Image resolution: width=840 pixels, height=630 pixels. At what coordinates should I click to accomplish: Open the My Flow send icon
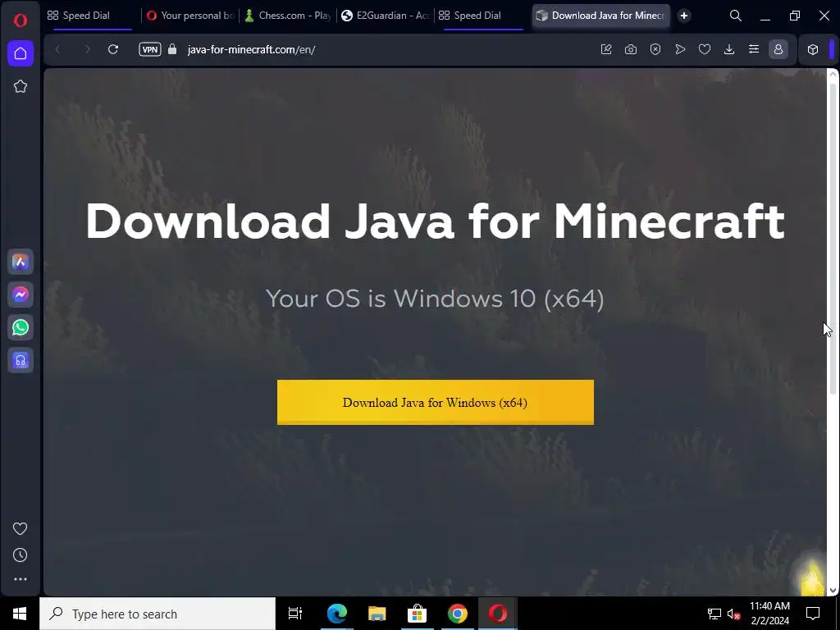click(x=680, y=49)
